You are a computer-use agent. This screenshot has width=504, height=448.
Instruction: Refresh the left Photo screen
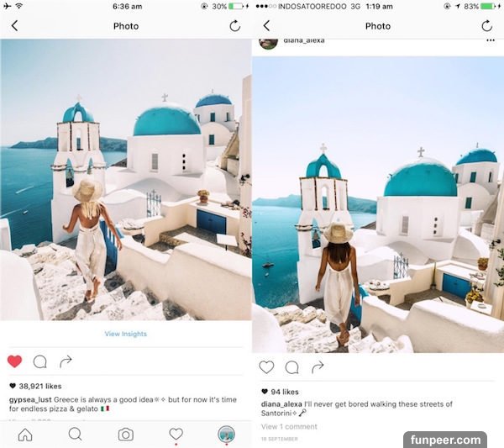point(235,26)
